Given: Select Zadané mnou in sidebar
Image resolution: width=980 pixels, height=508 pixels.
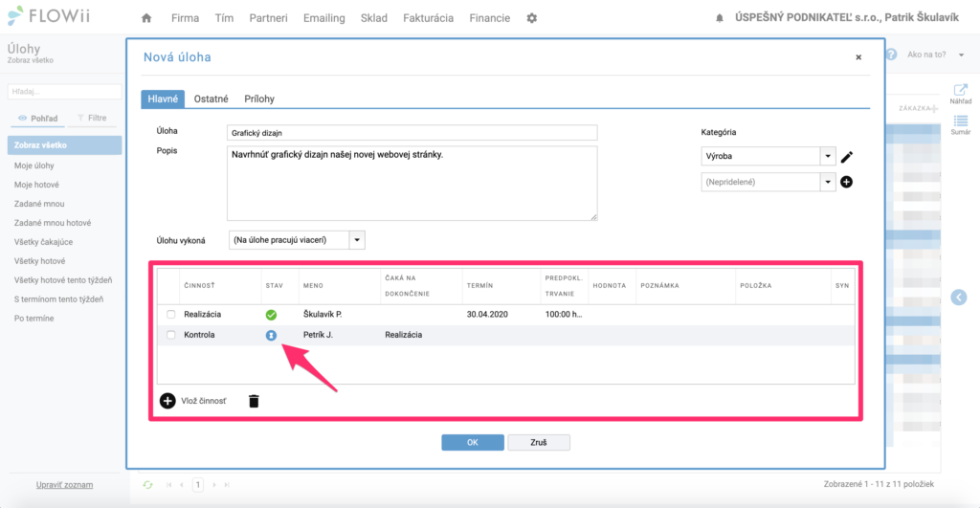Looking at the screenshot, I should click(x=39, y=204).
